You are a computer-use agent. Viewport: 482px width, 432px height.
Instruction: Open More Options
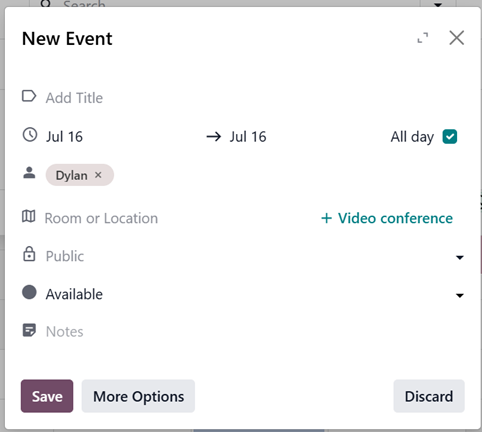(x=138, y=396)
